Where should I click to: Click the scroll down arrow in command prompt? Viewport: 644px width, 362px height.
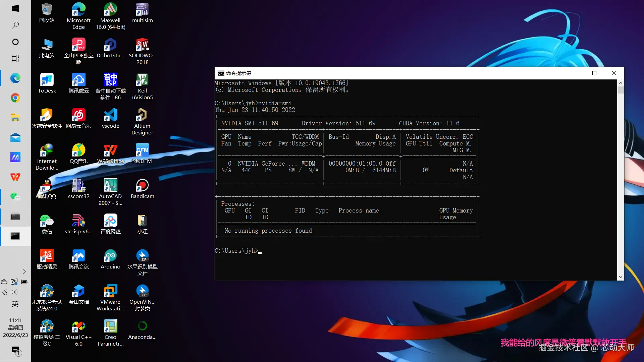(x=621, y=277)
